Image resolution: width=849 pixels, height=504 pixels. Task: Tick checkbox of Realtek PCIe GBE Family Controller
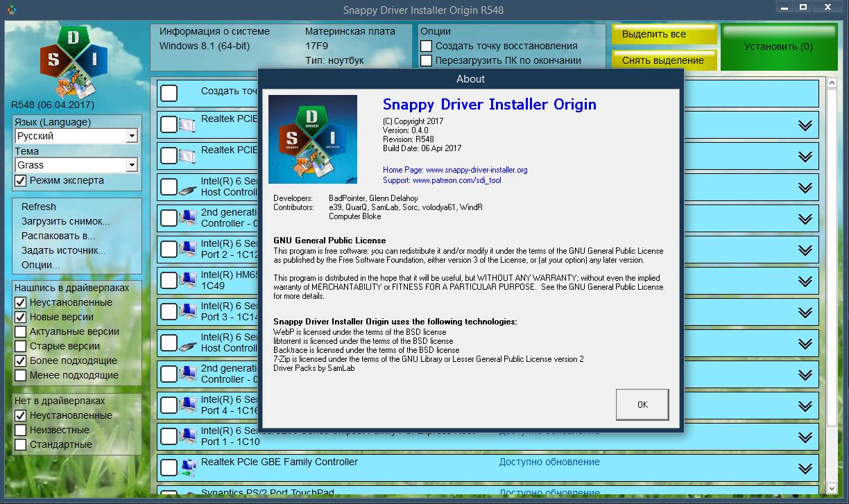[169, 468]
